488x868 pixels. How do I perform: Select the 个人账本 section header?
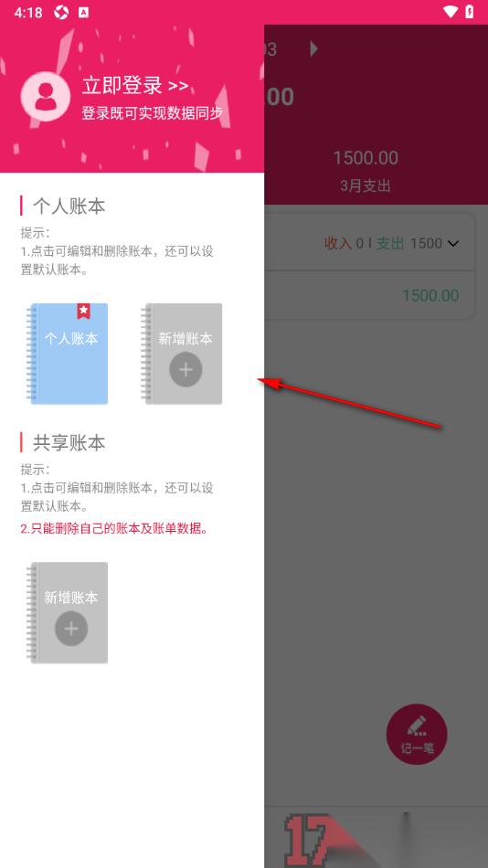pyautogui.click(x=69, y=206)
